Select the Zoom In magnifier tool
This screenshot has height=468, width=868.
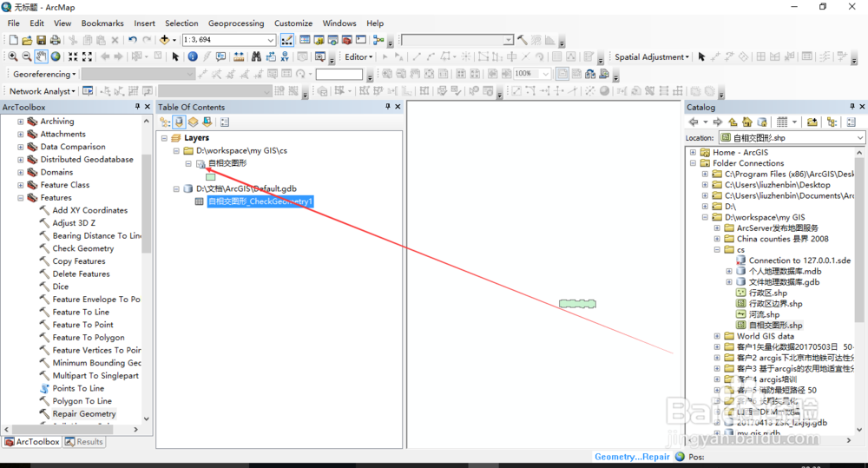(x=12, y=56)
